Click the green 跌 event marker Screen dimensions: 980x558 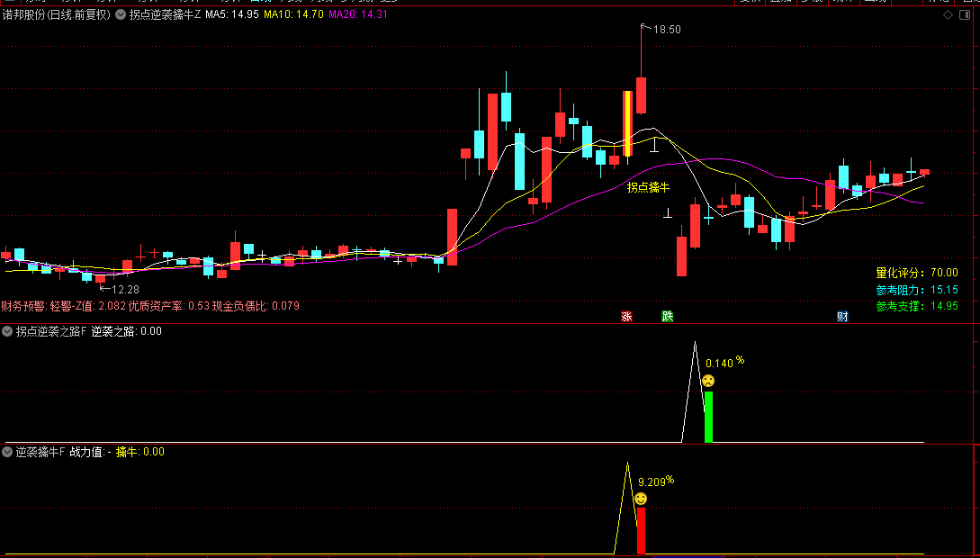pyautogui.click(x=668, y=316)
